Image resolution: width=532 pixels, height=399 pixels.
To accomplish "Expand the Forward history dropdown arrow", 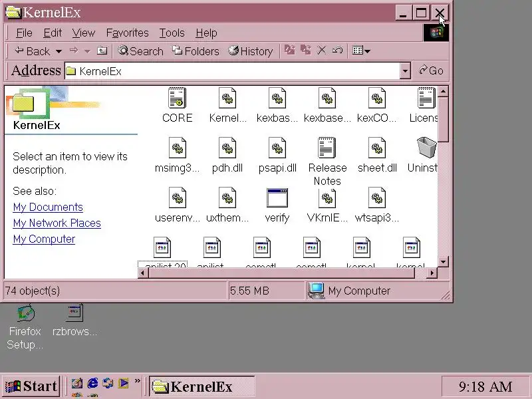I will coord(88,52).
